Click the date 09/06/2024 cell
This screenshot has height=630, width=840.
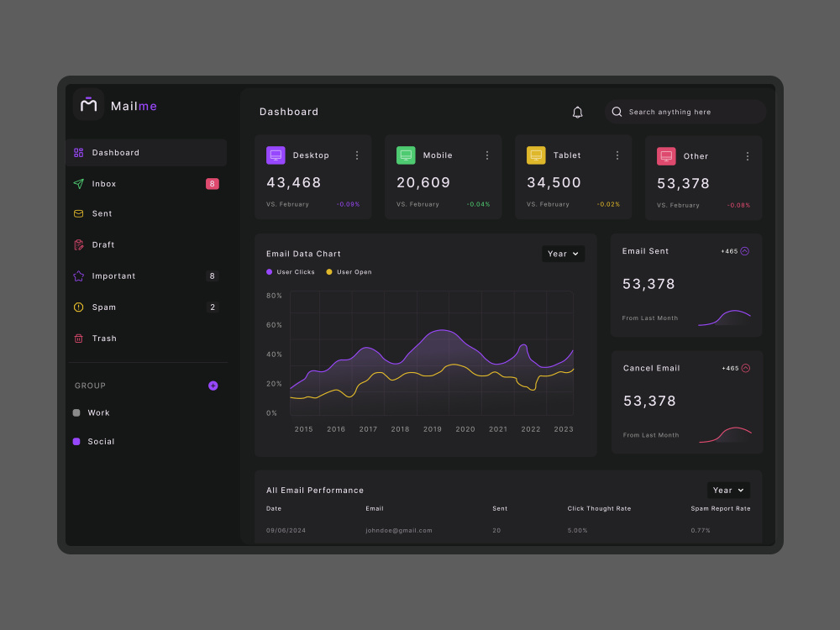pyautogui.click(x=286, y=530)
